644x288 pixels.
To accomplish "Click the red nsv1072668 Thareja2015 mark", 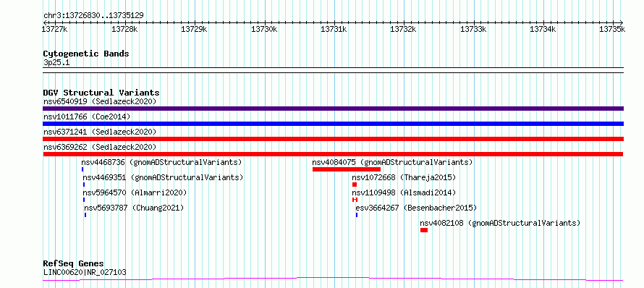I will tap(355, 185).
